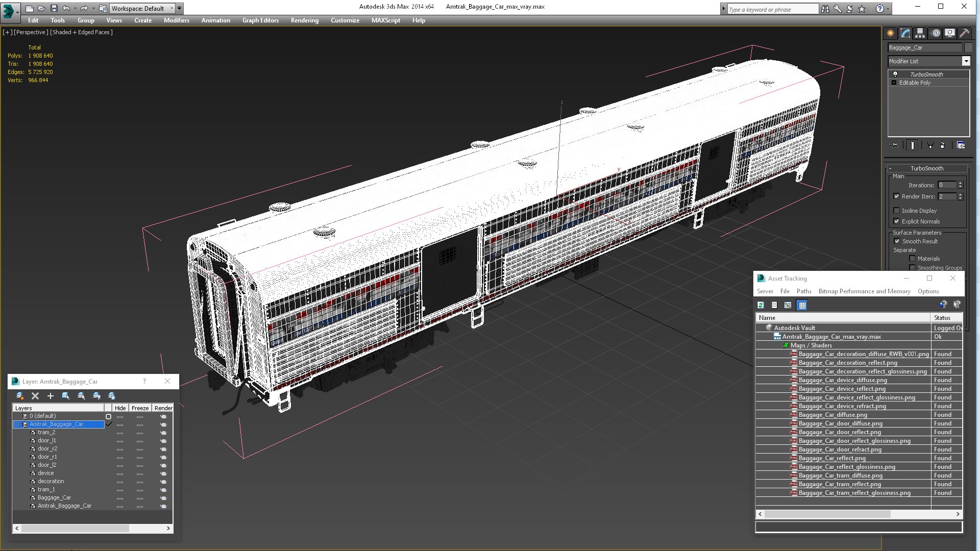Toggle Show End Result icon in modifier stack

[x=913, y=145]
